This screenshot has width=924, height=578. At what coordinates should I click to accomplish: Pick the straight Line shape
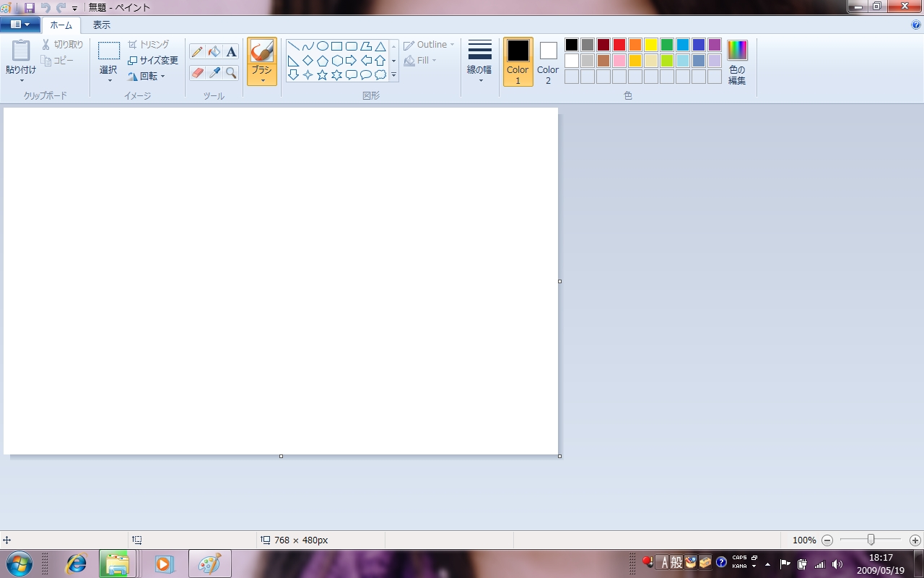click(294, 46)
